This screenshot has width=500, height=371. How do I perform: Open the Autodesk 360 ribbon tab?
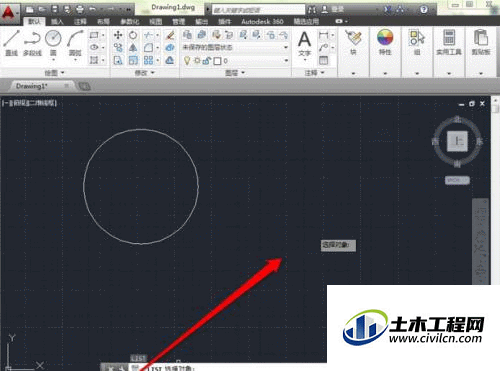pyautogui.click(x=262, y=22)
